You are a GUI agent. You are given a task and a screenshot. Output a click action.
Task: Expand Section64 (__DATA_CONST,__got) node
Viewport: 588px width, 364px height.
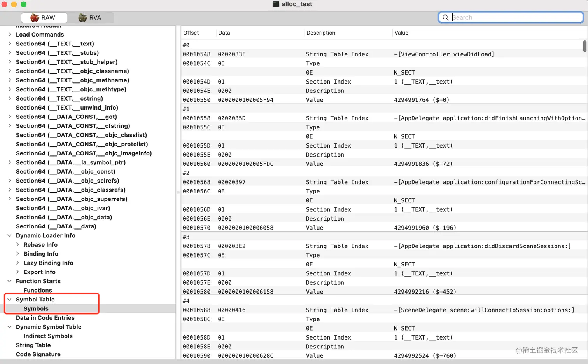point(10,117)
